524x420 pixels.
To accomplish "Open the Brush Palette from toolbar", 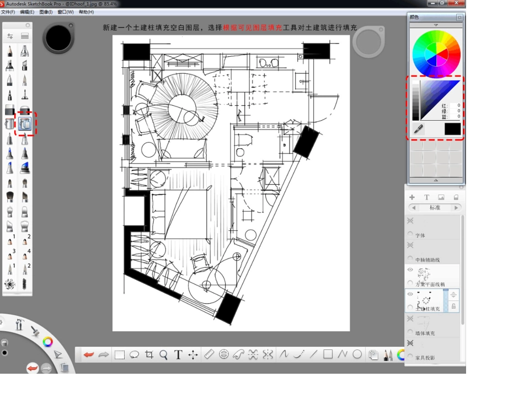I will [388, 355].
